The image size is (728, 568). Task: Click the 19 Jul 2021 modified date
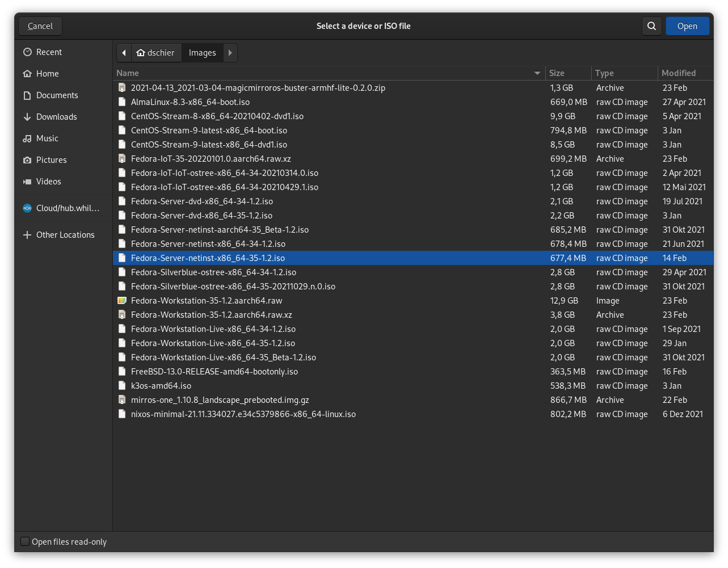tap(683, 201)
